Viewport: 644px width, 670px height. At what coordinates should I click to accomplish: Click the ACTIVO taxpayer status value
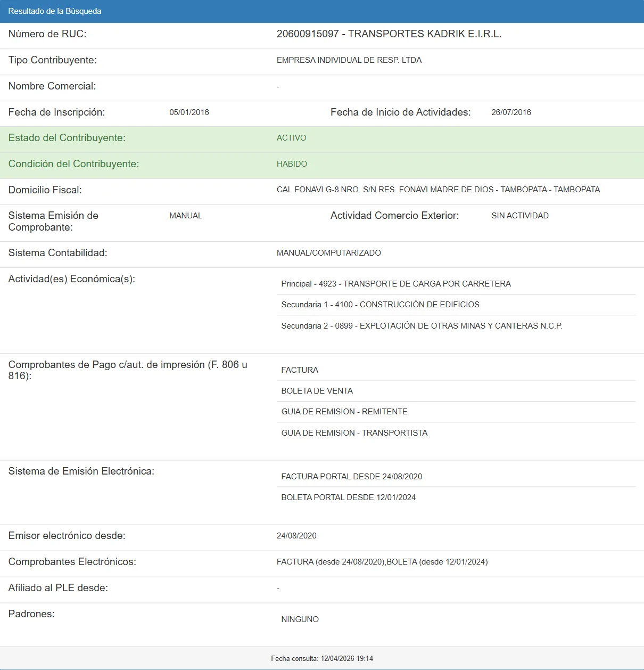pyautogui.click(x=291, y=138)
